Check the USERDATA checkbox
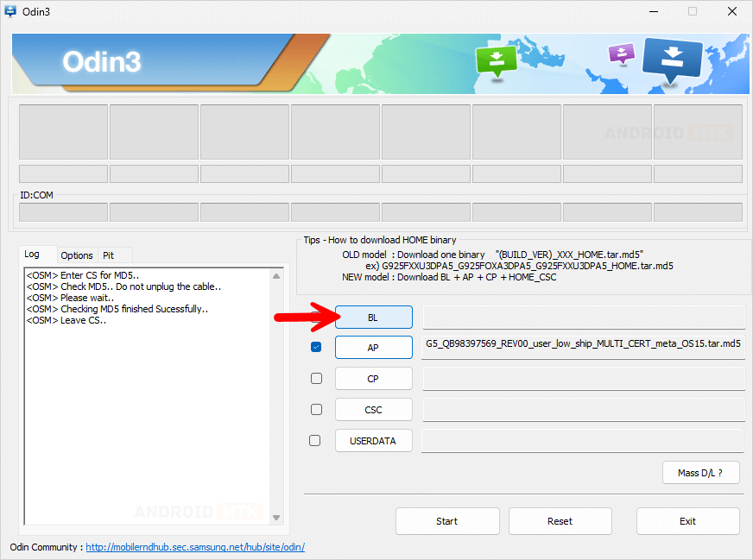This screenshot has height=560, width=753. point(316,440)
